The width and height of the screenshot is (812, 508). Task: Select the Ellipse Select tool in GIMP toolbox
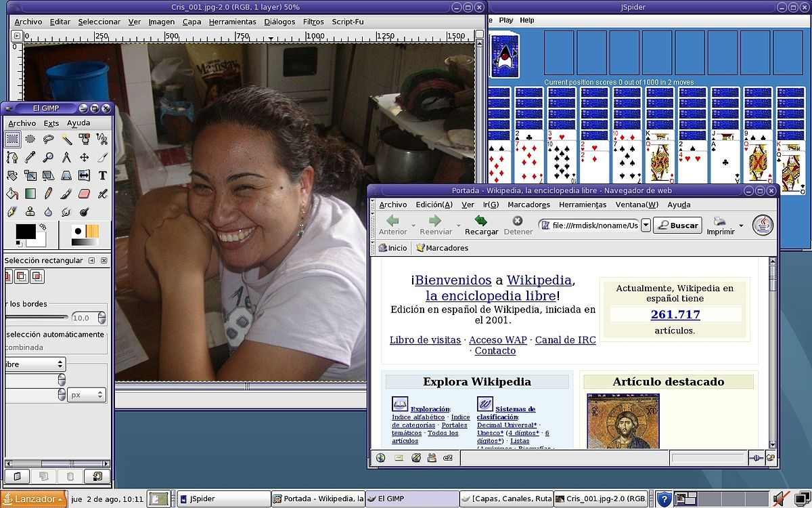30,140
